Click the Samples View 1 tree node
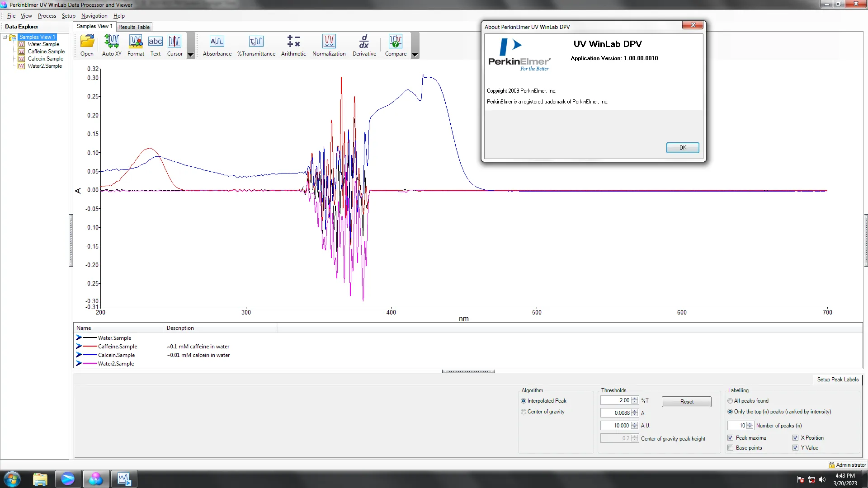Screen dimensions: 868x488 [37, 37]
